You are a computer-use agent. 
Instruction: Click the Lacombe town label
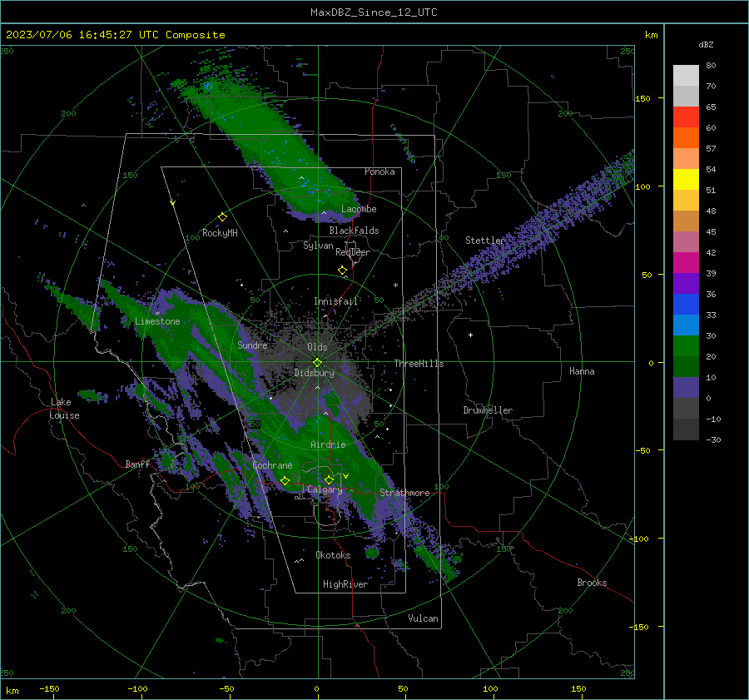pyautogui.click(x=359, y=209)
